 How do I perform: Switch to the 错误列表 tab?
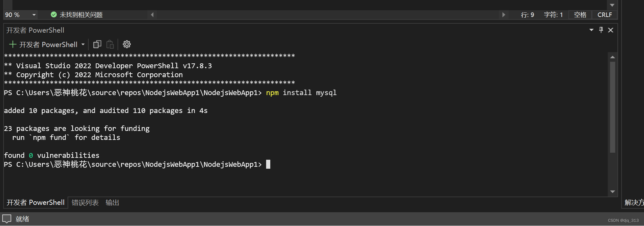[85, 203]
